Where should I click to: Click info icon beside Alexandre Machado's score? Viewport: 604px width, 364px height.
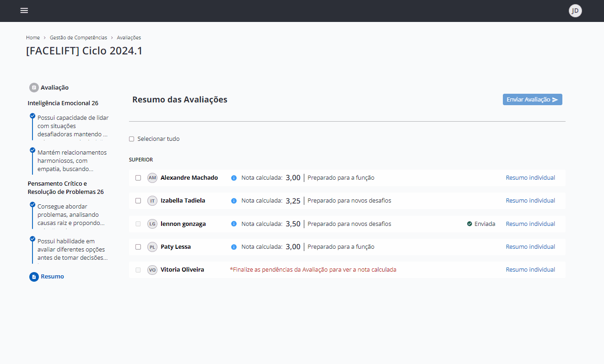tap(234, 178)
